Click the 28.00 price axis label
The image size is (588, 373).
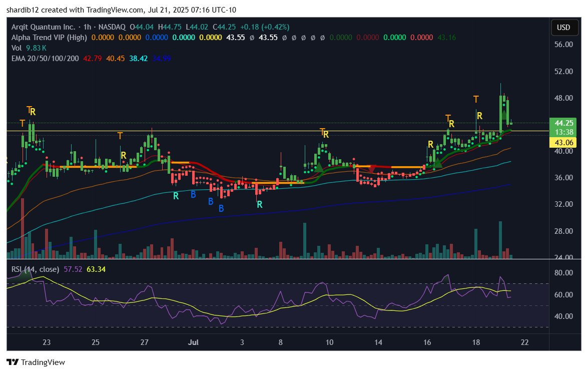[x=563, y=231]
